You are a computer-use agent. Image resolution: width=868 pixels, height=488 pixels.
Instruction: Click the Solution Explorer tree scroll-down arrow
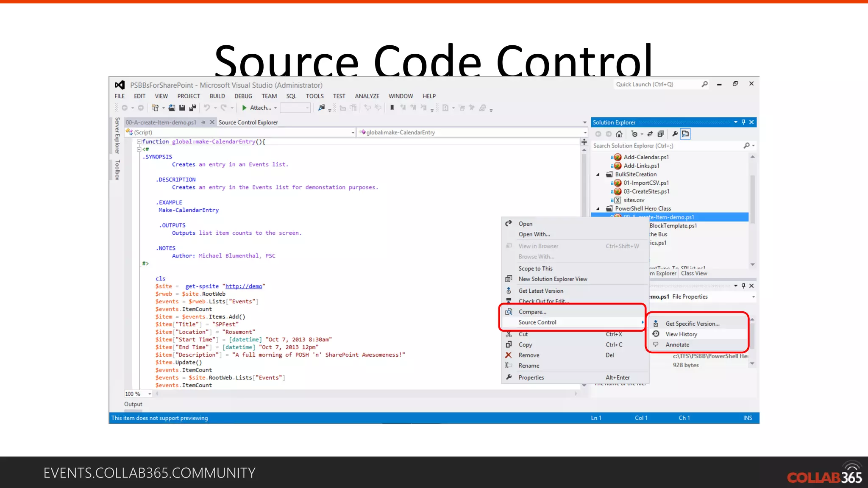pos(753,265)
